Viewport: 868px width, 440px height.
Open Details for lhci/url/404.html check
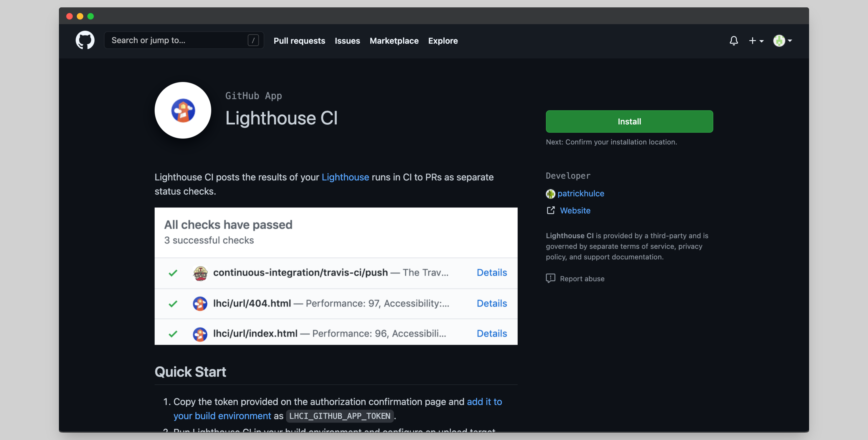(x=492, y=303)
